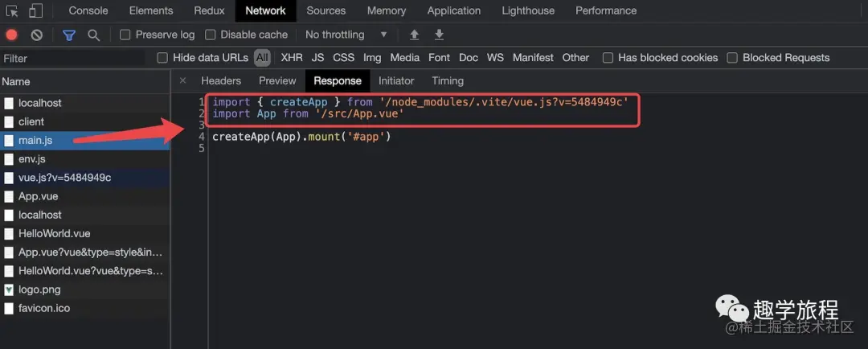Viewport: 868px width, 349px height.
Task: Open the Initiator tab
Action: tap(396, 81)
